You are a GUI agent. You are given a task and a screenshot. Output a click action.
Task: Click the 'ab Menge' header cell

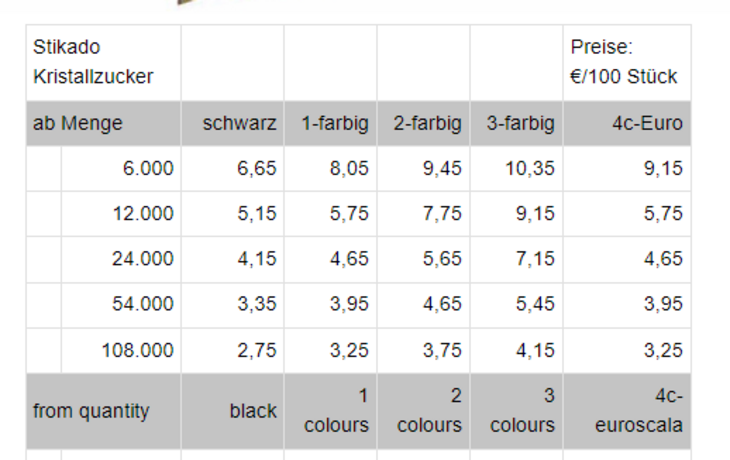click(103, 123)
